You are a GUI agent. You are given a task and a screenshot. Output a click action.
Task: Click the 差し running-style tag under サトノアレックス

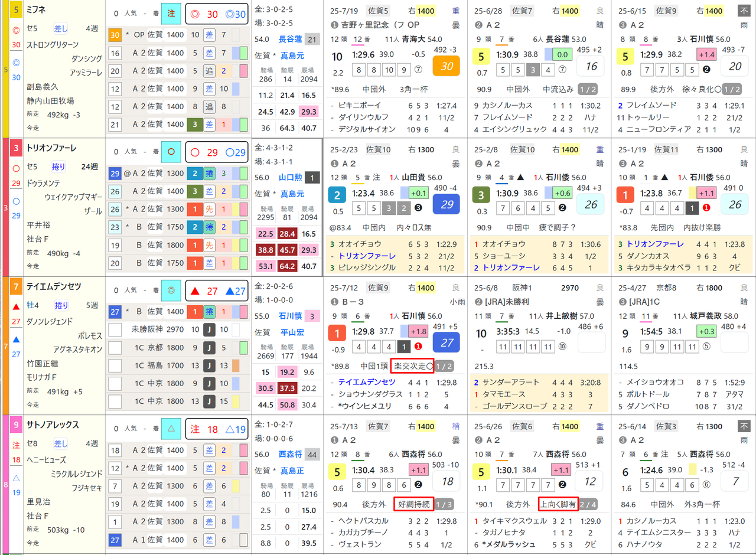pos(61,443)
